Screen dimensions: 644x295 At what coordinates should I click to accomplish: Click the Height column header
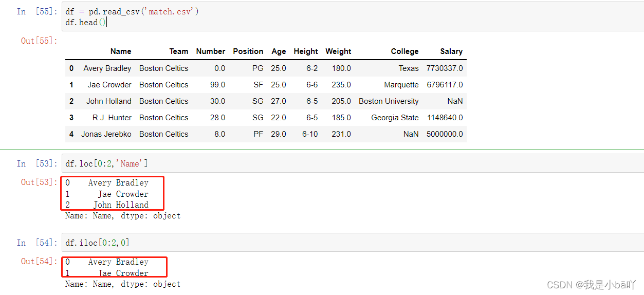306,51
